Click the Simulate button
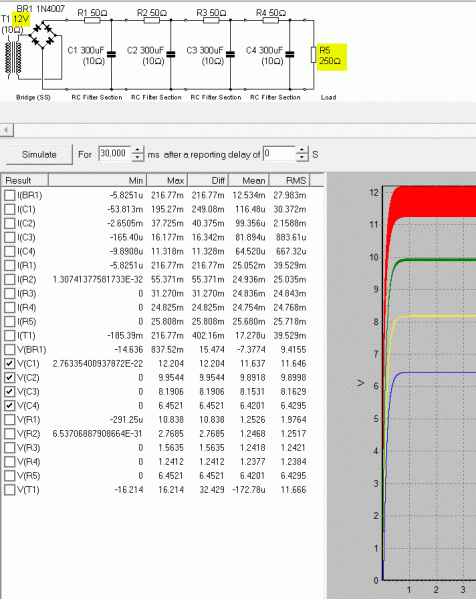 click(39, 154)
